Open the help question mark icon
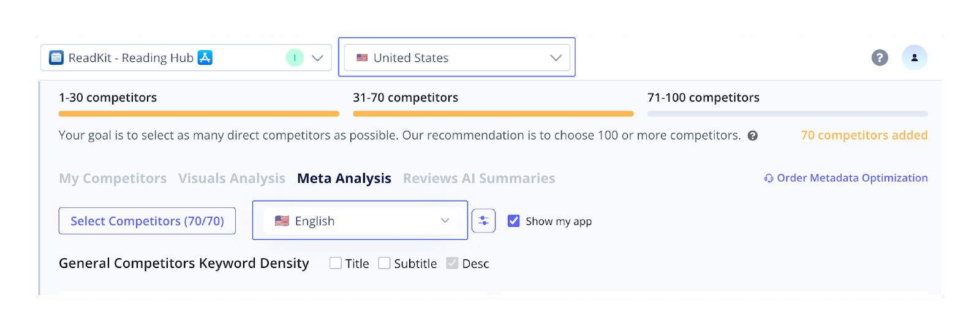This screenshot has height=334, width=980. [880, 58]
